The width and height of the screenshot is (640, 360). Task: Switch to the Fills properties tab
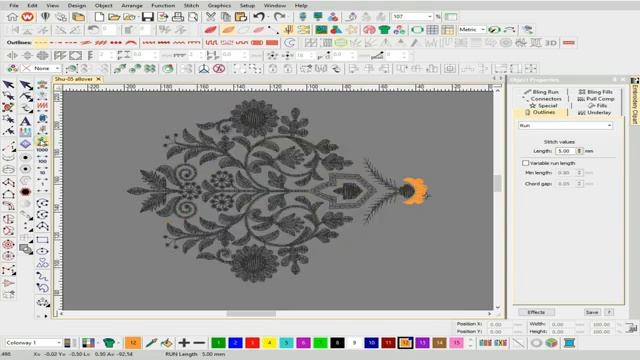[x=597, y=105]
